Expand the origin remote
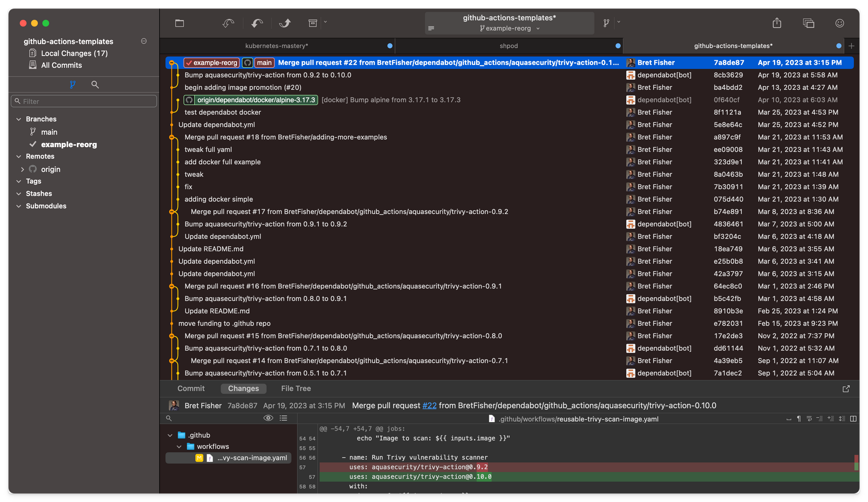This screenshot has width=868, height=502. (x=23, y=169)
